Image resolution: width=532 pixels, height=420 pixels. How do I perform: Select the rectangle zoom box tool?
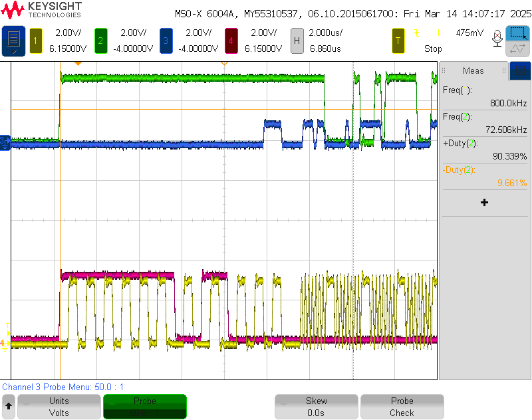(x=518, y=33)
